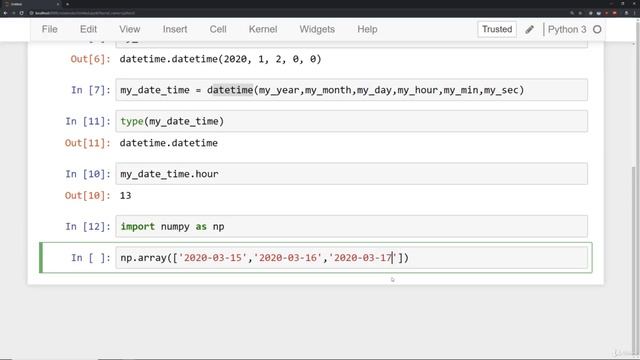Reload the page with the browser refresh icon
Screen dimensions: 640x360
tap(21, 13)
